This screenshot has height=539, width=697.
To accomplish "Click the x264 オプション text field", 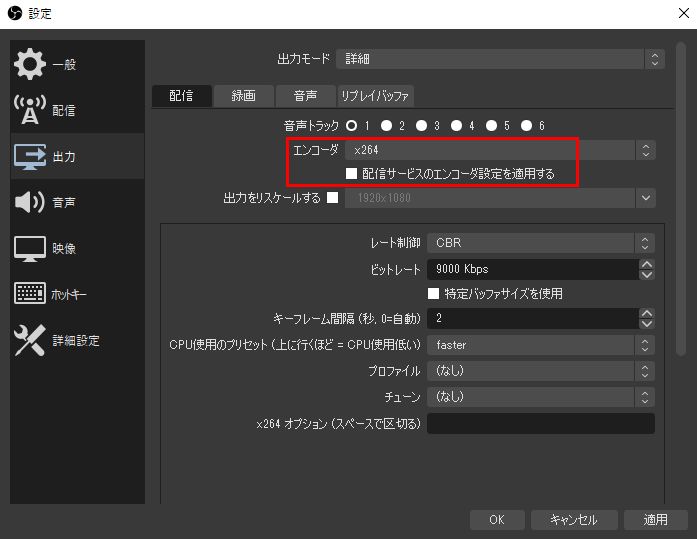I will (541, 423).
